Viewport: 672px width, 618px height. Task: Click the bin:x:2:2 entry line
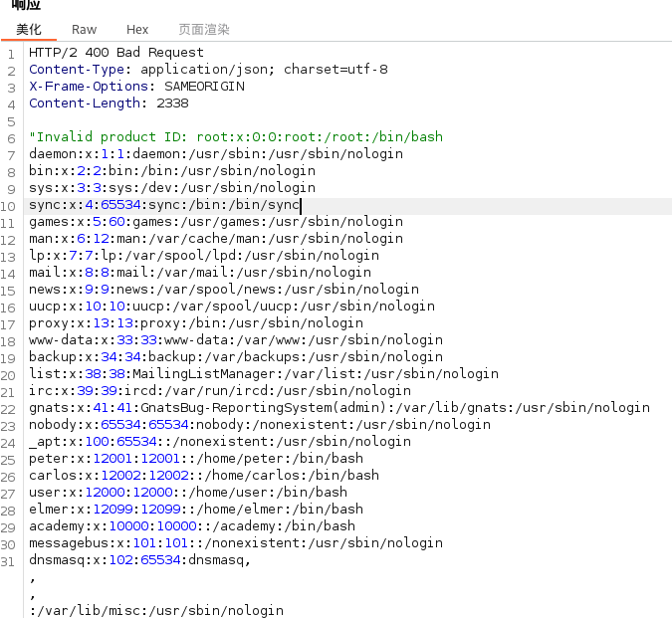172,171
